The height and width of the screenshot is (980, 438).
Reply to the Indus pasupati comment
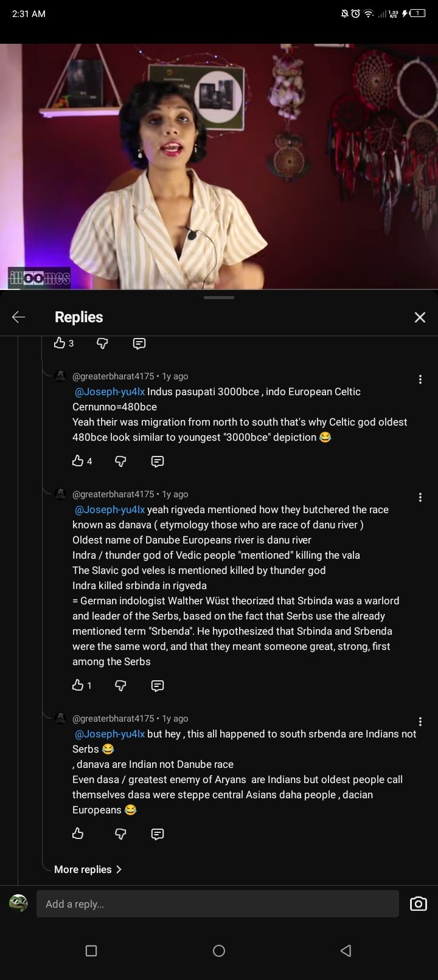[x=157, y=461]
